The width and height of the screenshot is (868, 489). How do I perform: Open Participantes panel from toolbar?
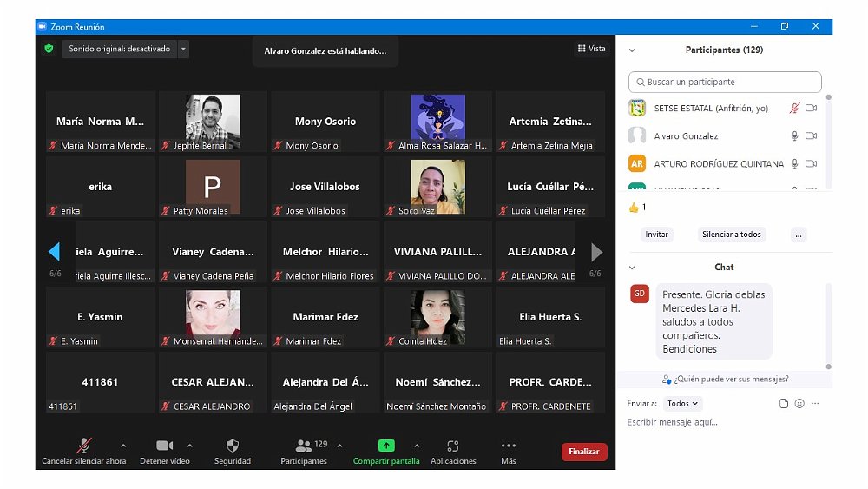click(304, 446)
